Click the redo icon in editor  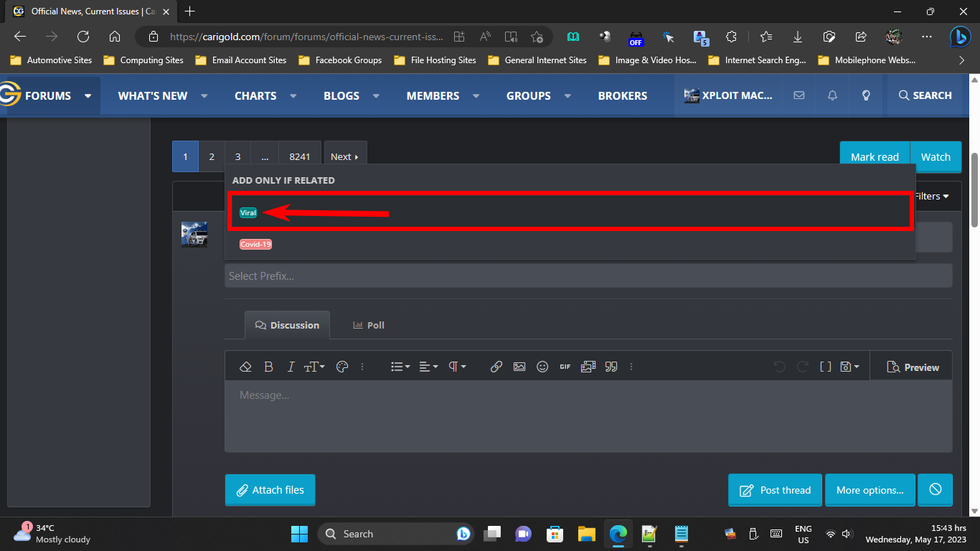tap(803, 367)
